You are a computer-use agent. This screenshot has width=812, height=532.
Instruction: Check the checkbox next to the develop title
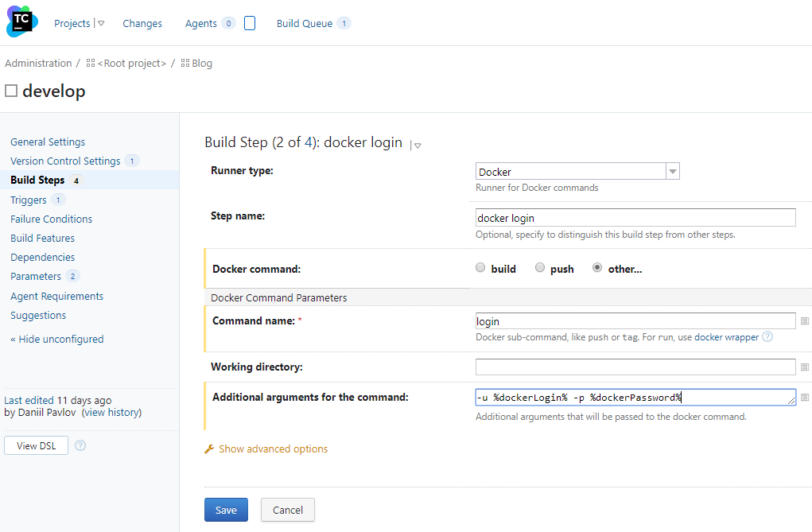click(10, 90)
